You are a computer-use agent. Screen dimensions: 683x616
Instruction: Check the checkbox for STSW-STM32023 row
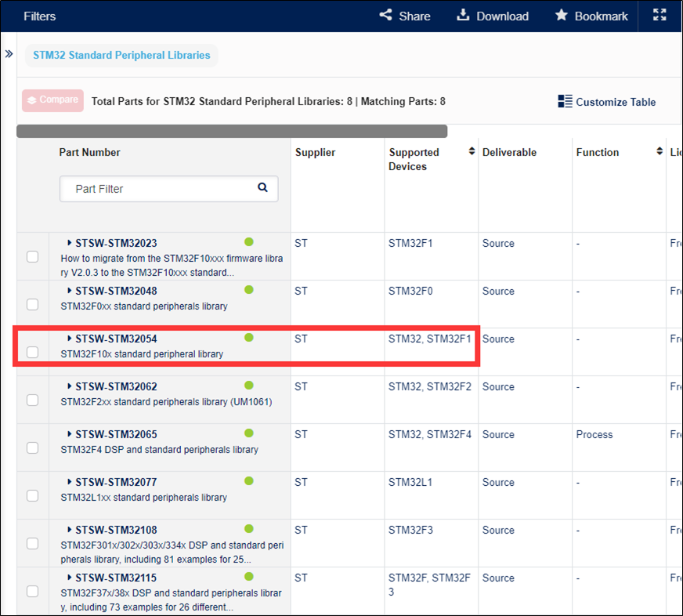(x=32, y=256)
